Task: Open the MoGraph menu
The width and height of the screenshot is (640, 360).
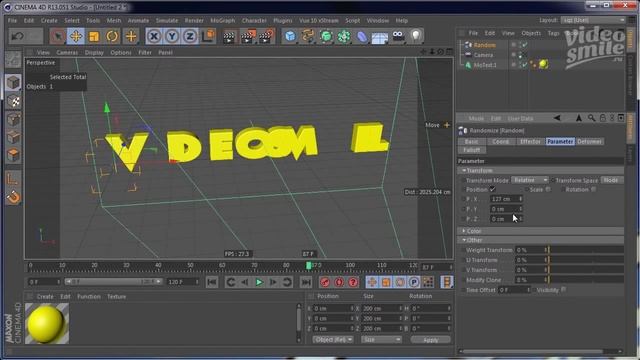Action: click(223, 20)
